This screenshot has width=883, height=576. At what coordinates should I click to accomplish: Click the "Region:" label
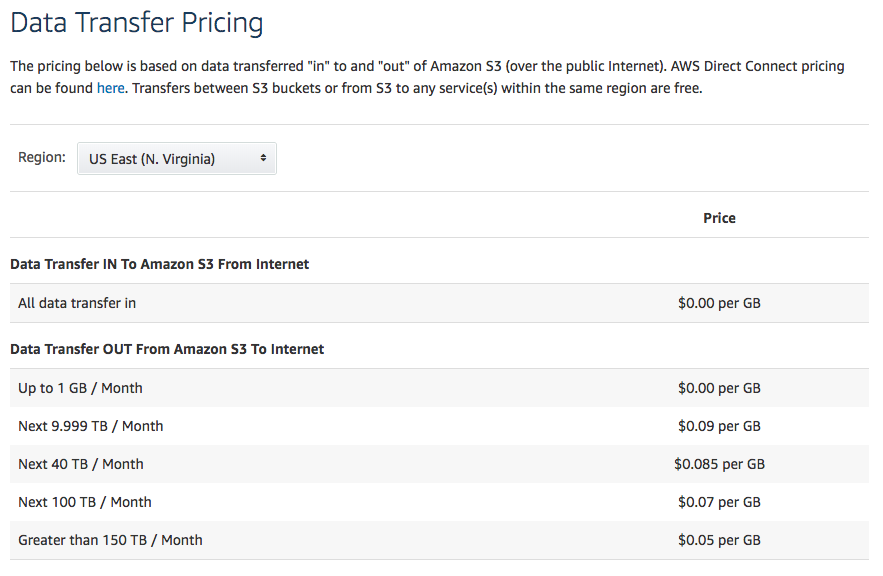pos(42,157)
